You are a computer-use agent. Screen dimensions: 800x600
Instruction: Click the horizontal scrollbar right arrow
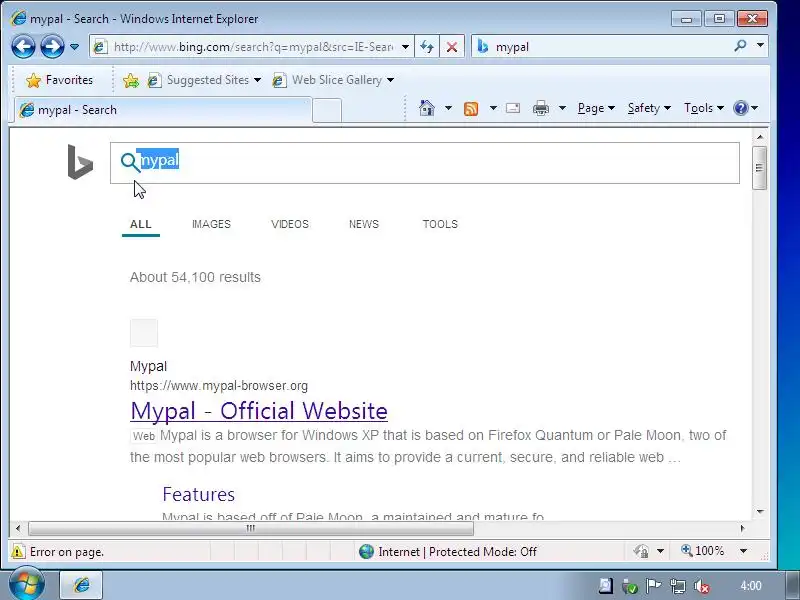(x=742, y=528)
